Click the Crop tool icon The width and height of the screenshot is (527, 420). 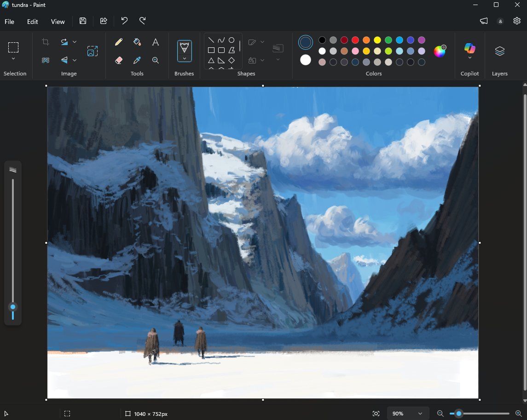[46, 42]
